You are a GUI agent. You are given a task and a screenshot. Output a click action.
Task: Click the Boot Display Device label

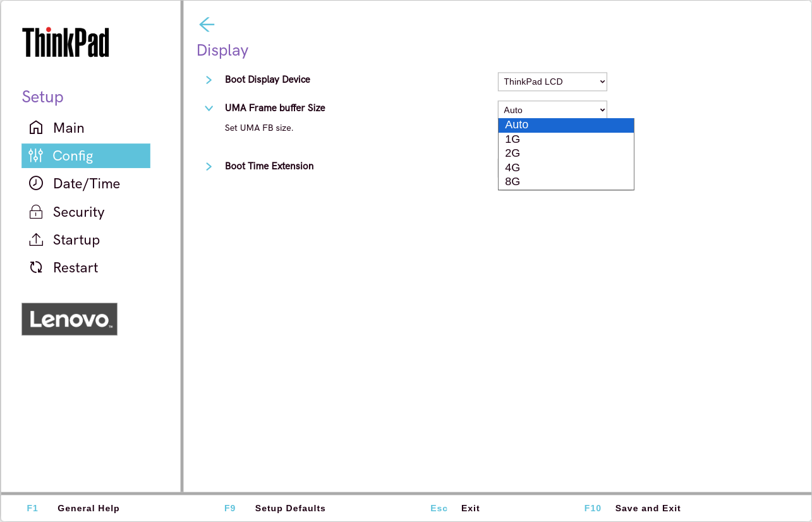point(268,80)
